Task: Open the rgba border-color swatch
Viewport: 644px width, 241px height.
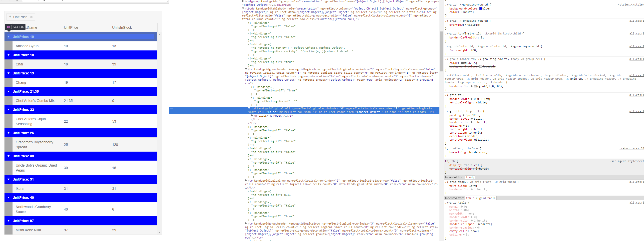Action: coord(475,86)
